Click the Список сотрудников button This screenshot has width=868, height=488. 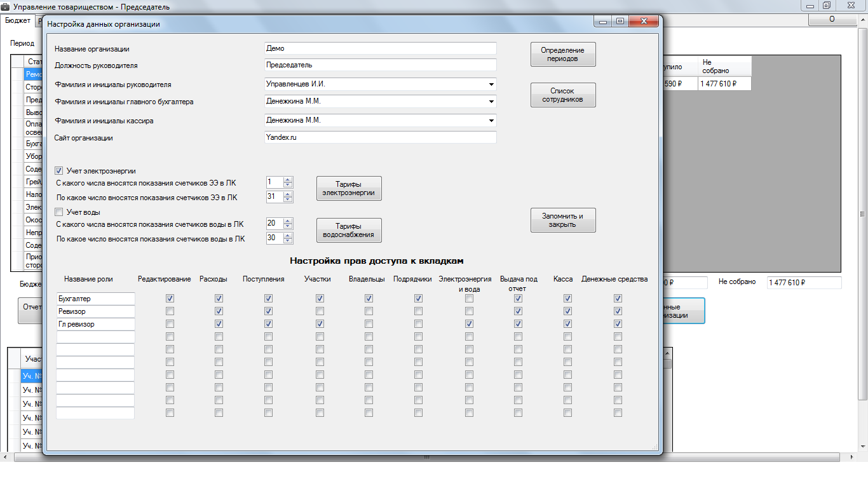[562, 95]
